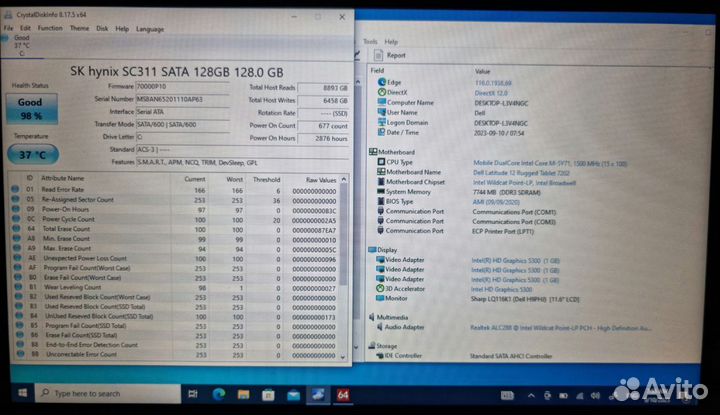Open the Theme menu
Screen dimensions: 720x415
[79, 28]
